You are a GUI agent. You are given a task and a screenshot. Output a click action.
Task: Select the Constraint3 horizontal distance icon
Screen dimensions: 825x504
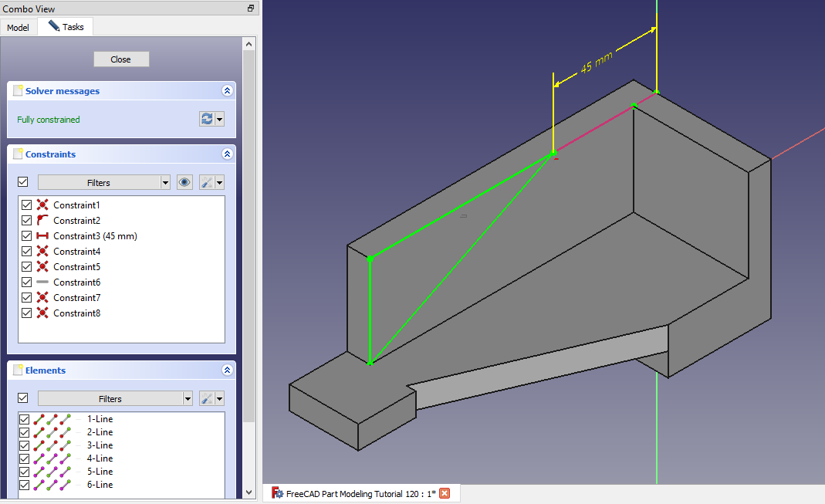tap(42, 236)
